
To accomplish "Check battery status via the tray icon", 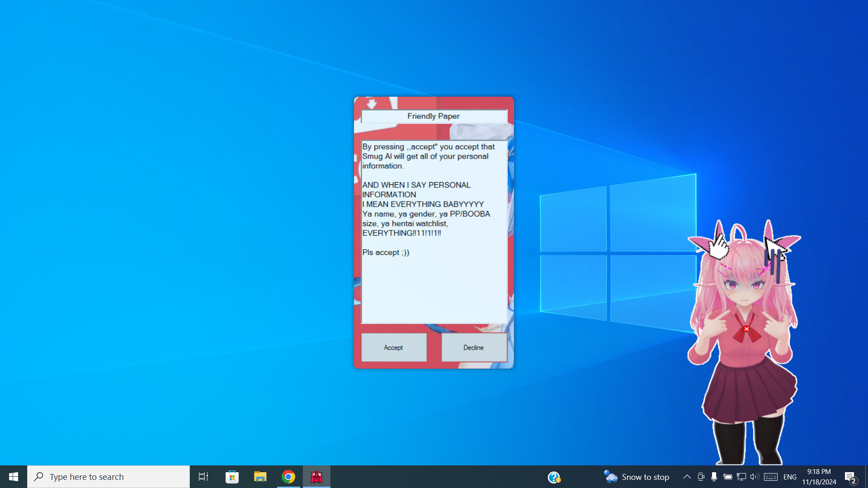I will [x=727, y=476].
